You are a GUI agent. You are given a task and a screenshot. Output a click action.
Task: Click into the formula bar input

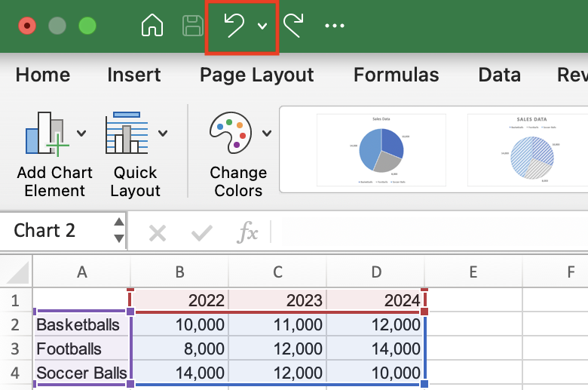(x=429, y=232)
